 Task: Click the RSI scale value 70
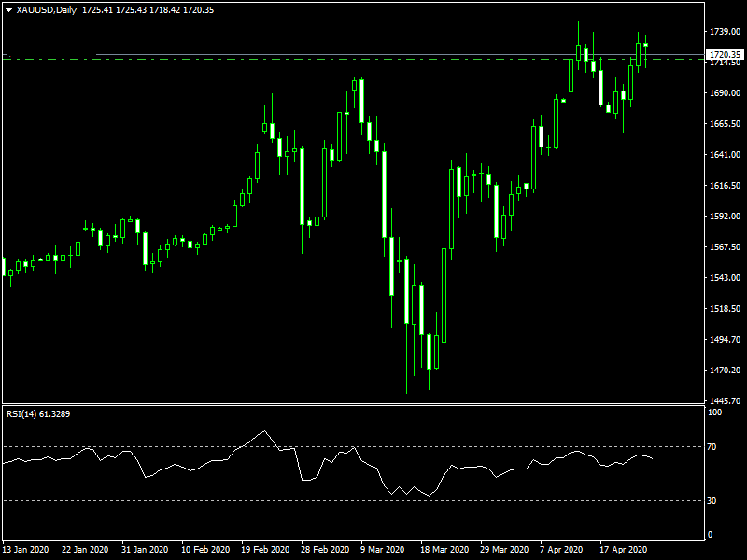tap(712, 447)
